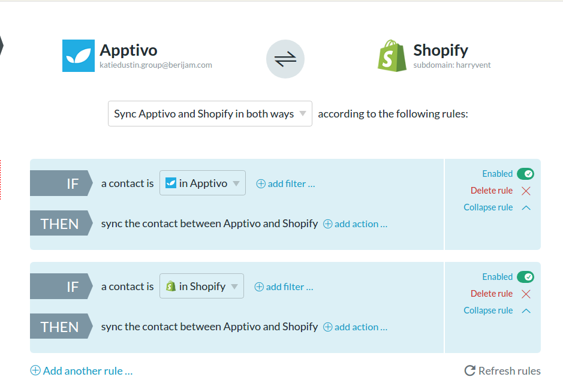This screenshot has width=563, height=392.
Task: Click the Apptivo leaf logo icon
Action: [x=79, y=56]
